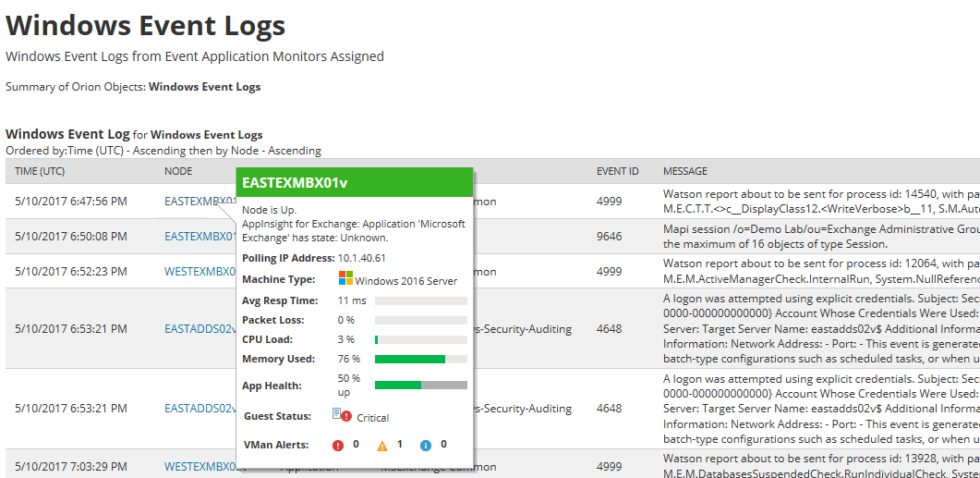Click event ID 4999 in the 6:52:23 PM row
The width and height of the screenshot is (980, 478).
[610, 272]
